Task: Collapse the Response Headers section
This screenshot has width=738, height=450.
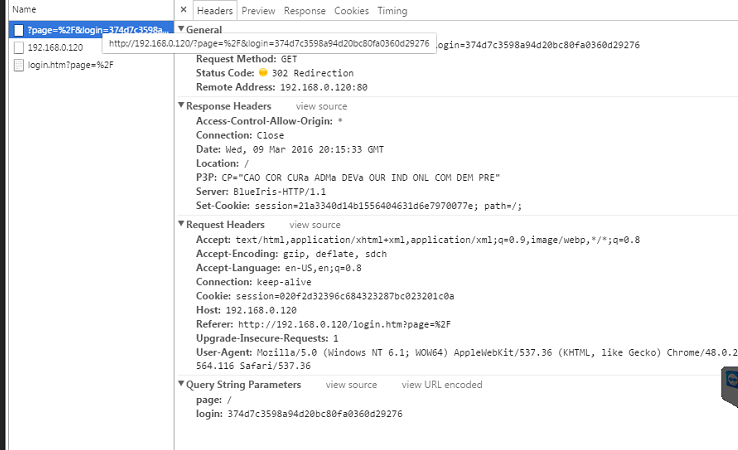Action: coord(181,106)
